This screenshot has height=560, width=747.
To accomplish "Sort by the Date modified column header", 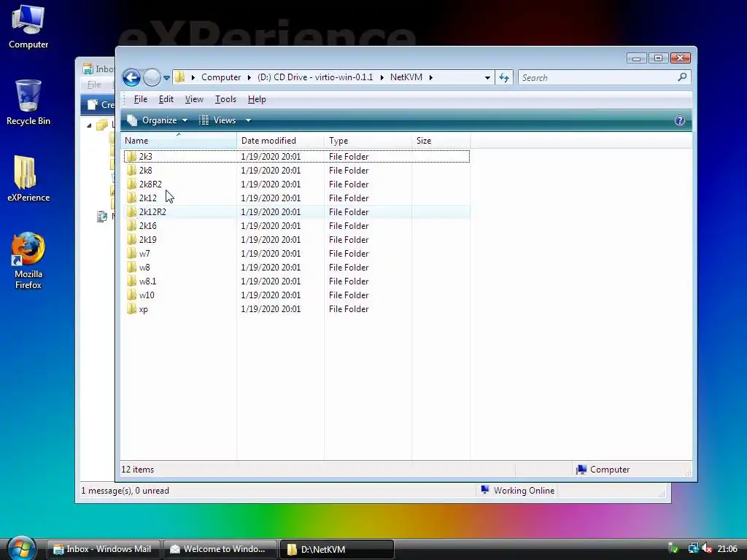I will coord(280,141).
